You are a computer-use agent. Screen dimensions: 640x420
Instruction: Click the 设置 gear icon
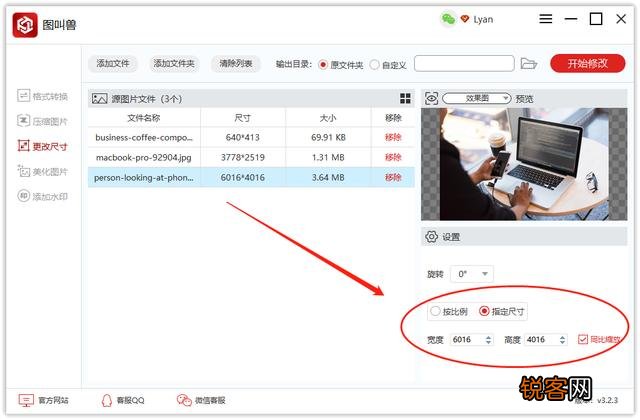[431, 237]
